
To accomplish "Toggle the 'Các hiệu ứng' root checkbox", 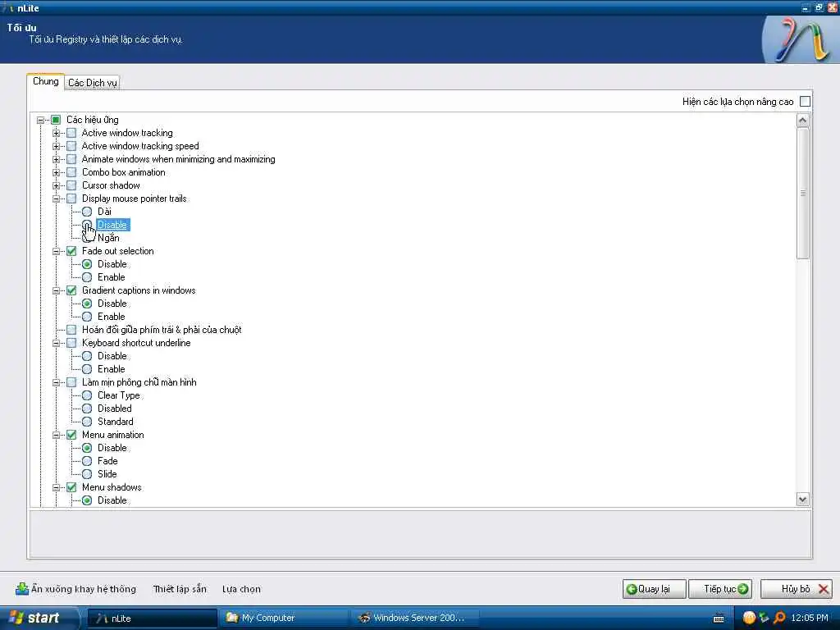I will (x=56, y=120).
